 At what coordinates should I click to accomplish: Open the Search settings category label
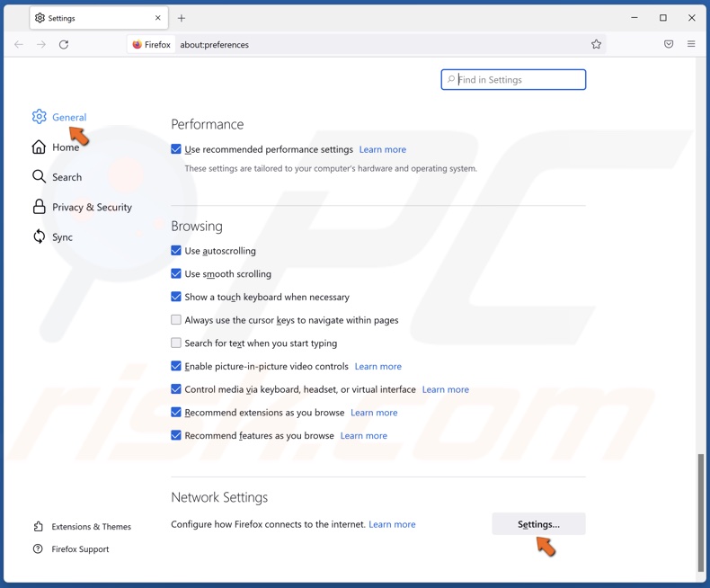coord(67,177)
